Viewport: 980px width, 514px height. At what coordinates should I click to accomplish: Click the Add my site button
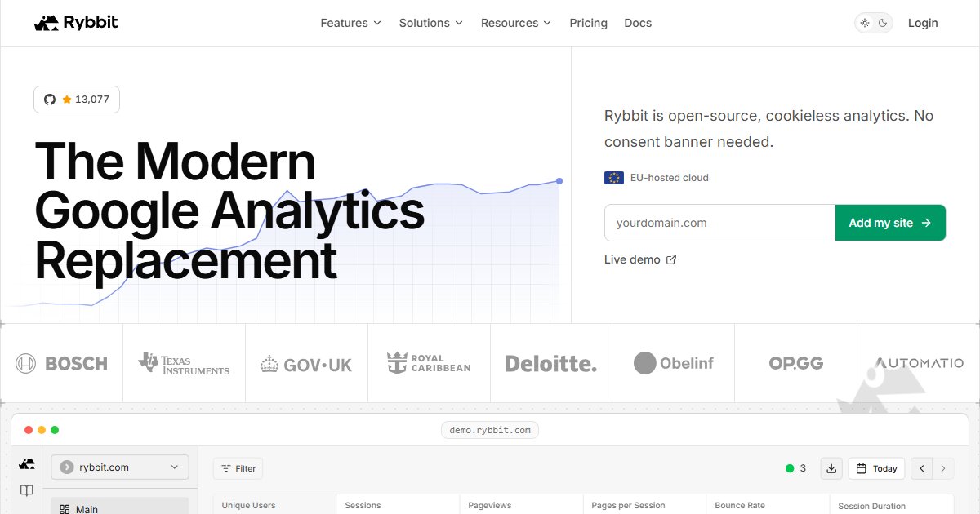pos(890,223)
